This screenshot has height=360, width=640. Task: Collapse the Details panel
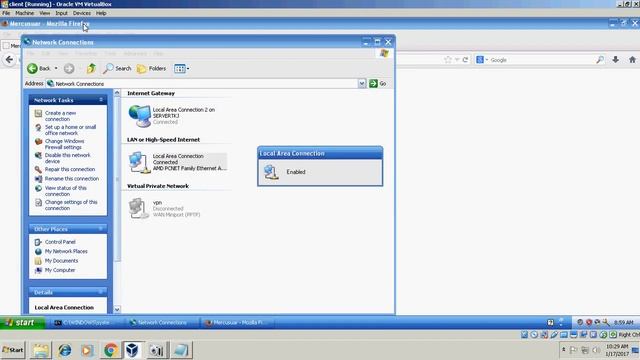point(100,292)
